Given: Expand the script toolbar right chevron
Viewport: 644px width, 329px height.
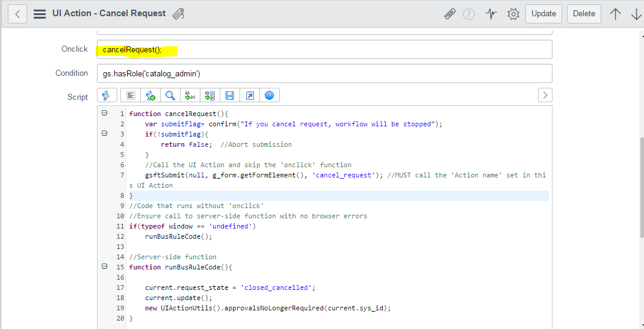Looking at the screenshot, I should (545, 95).
